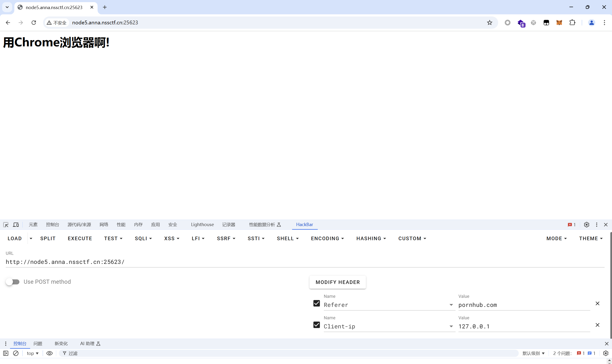Open the SQLI dropdown menu

pos(143,239)
